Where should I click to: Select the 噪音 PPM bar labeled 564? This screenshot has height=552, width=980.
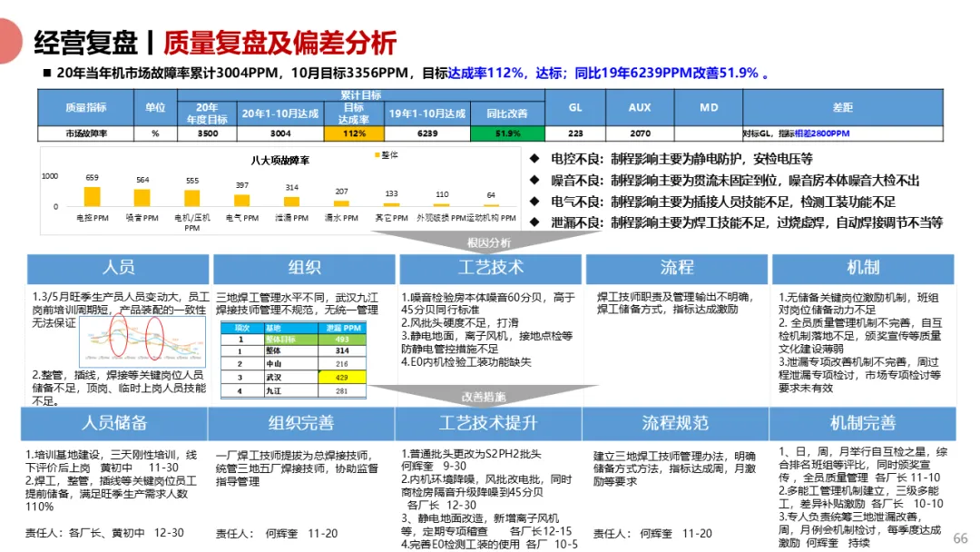[x=142, y=198]
